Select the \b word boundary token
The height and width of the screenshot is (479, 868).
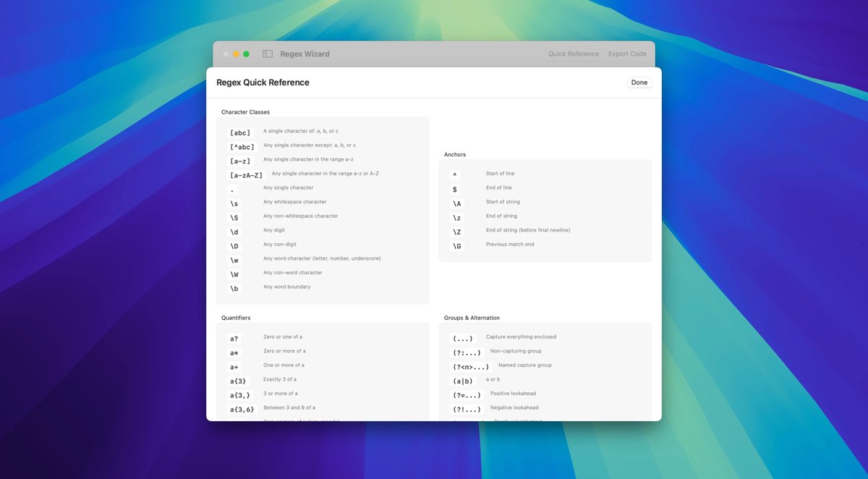pyautogui.click(x=233, y=288)
